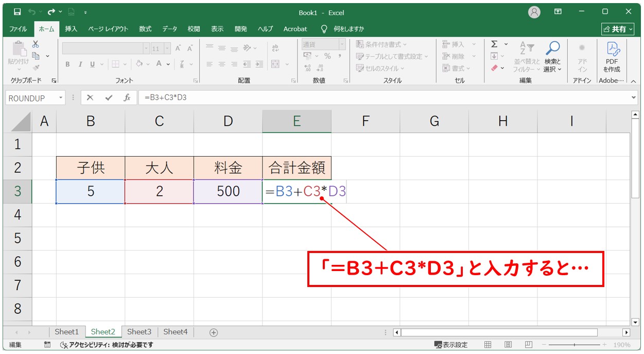Select column header F
This screenshot has height=354, width=644.
(365, 121)
